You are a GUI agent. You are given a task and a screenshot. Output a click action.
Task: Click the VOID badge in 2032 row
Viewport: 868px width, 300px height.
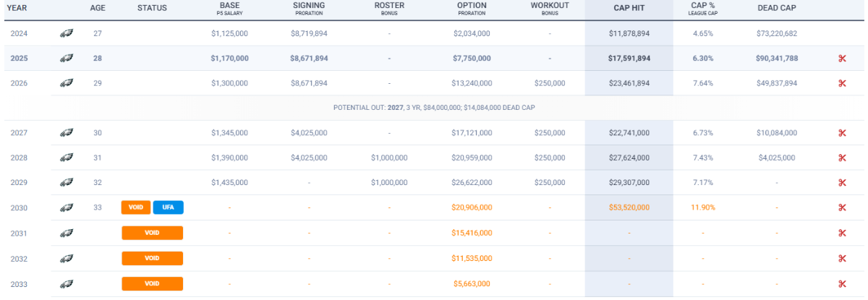[152, 258]
